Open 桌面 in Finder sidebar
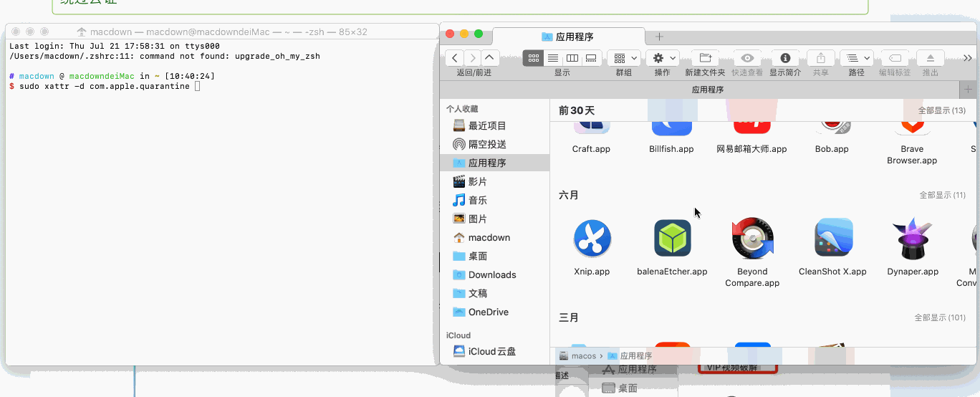This screenshot has height=397, width=980. point(495,256)
